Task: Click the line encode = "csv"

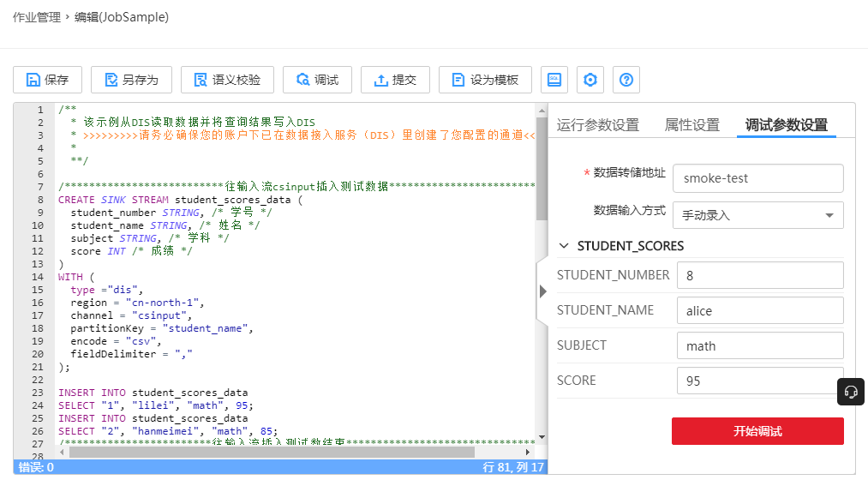Action: [116, 342]
